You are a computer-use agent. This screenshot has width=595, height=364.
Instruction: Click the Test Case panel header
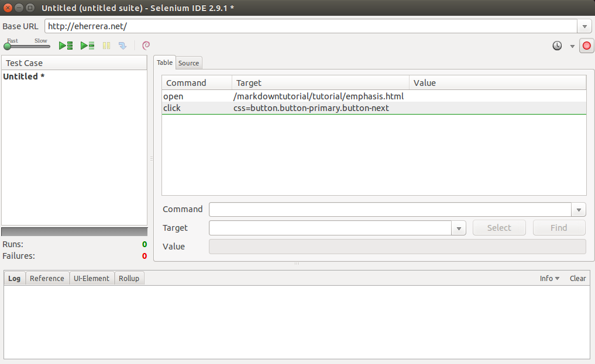(x=74, y=63)
